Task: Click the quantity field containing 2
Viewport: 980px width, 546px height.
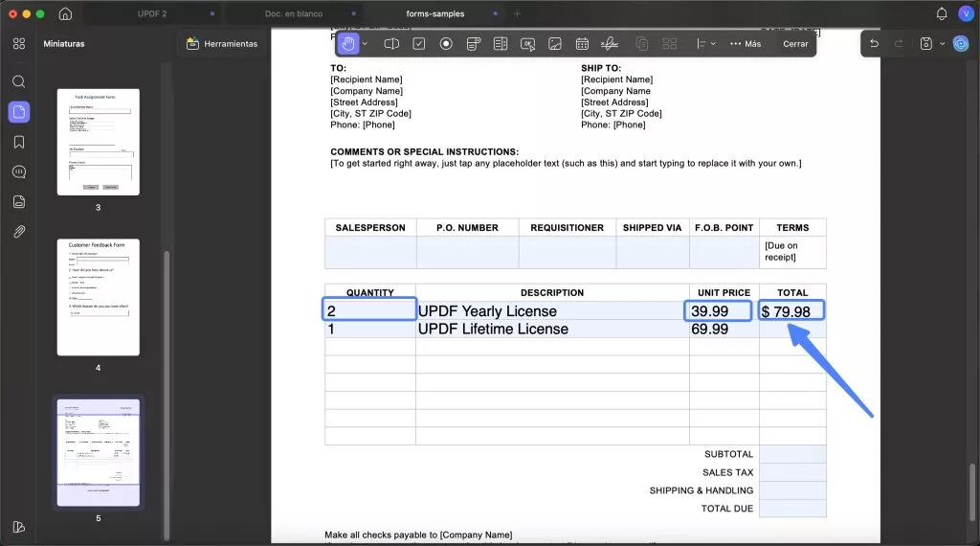Action: (x=369, y=310)
